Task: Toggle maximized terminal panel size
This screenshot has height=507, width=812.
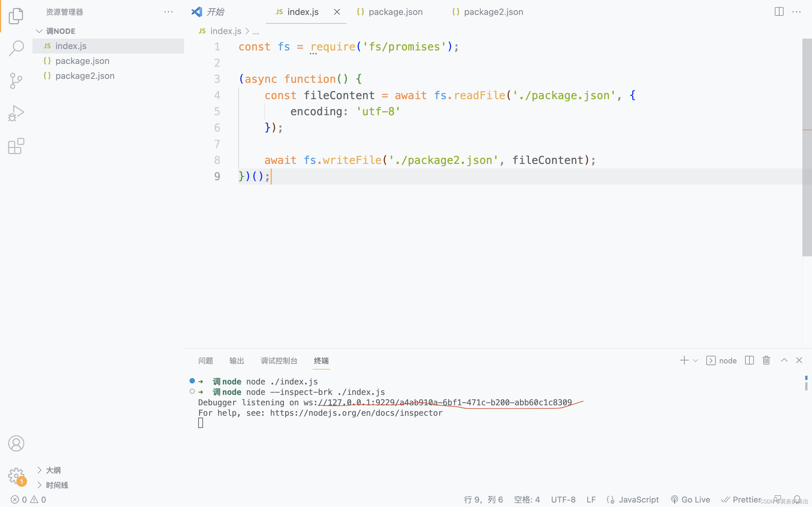Action: pyautogui.click(x=784, y=361)
